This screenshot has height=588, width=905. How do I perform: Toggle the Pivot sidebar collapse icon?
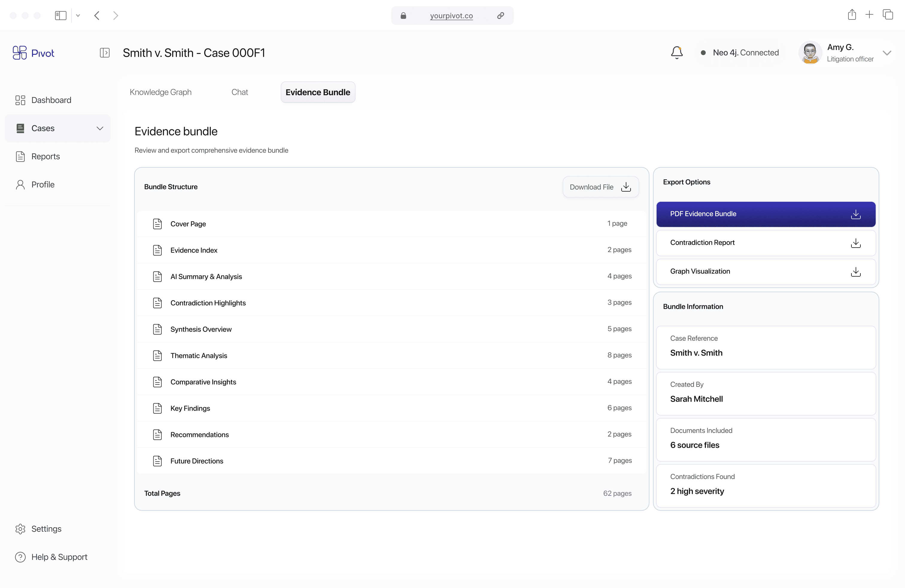click(104, 52)
